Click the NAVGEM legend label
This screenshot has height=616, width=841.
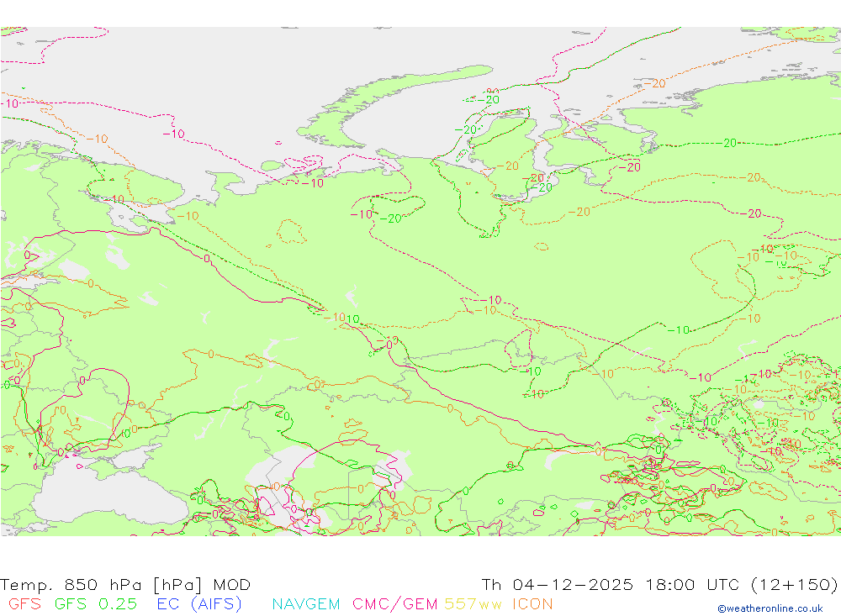(x=306, y=603)
